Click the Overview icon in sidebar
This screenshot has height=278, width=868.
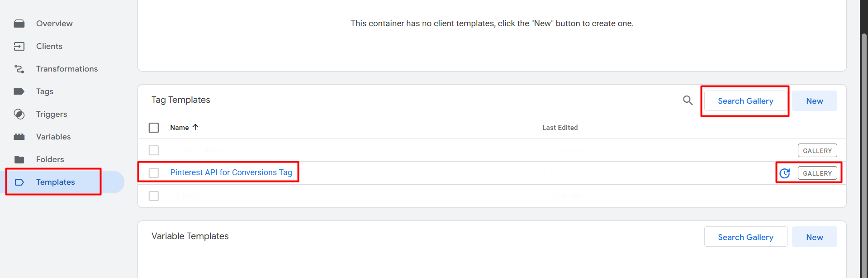coord(19,24)
